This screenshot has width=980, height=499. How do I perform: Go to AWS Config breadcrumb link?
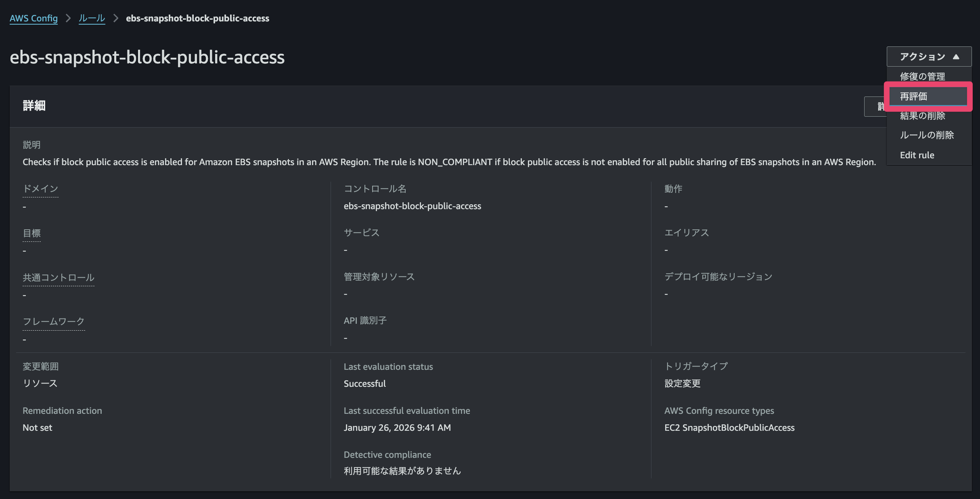34,18
